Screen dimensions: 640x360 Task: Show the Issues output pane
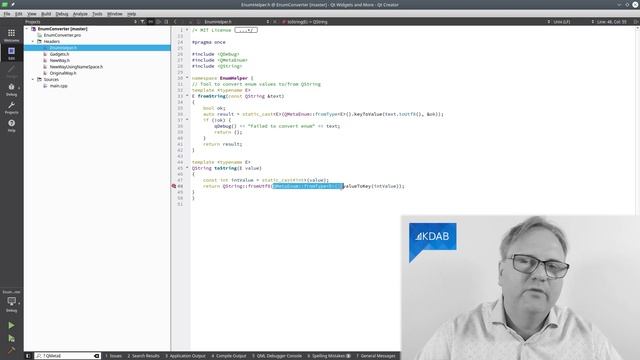(113, 356)
